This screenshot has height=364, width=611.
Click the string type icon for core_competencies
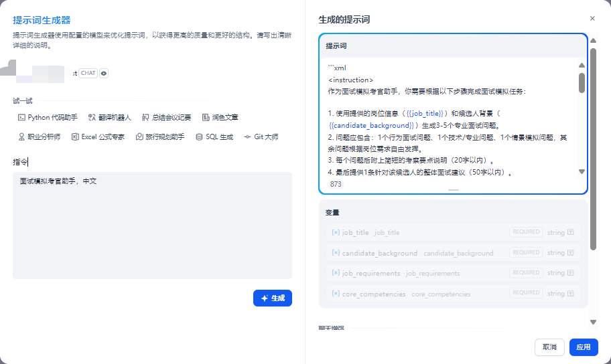point(571,294)
